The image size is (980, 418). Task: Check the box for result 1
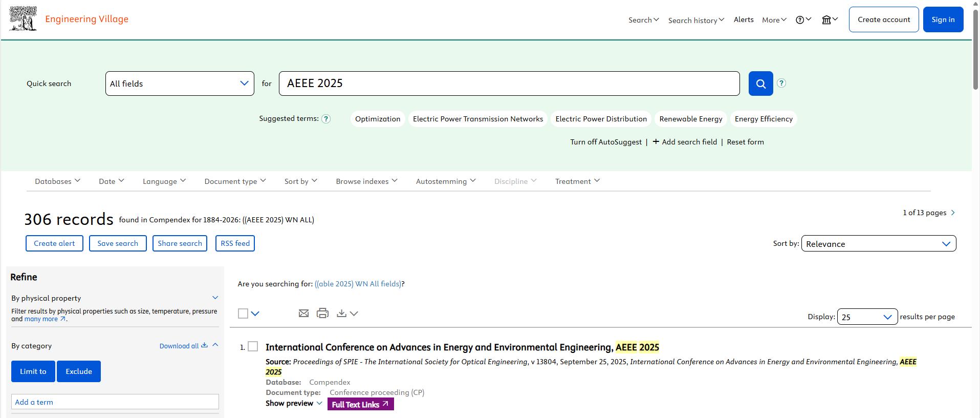tap(253, 347)
